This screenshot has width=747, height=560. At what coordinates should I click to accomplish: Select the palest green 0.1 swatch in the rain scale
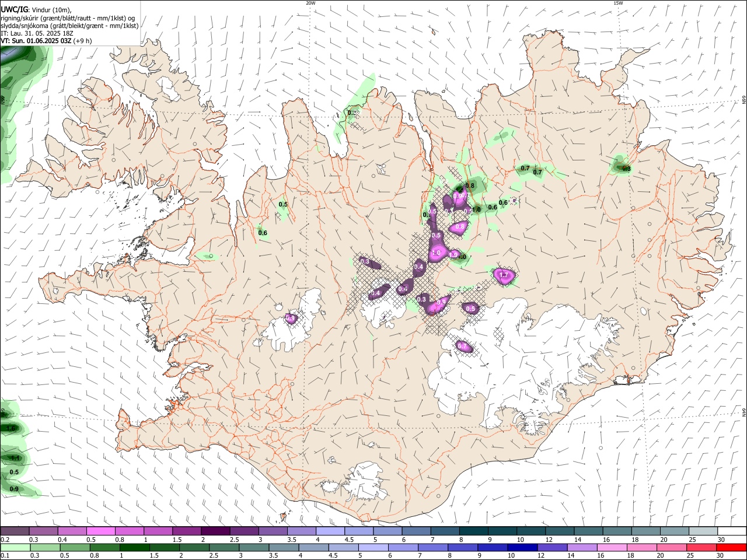click(15, 548)
